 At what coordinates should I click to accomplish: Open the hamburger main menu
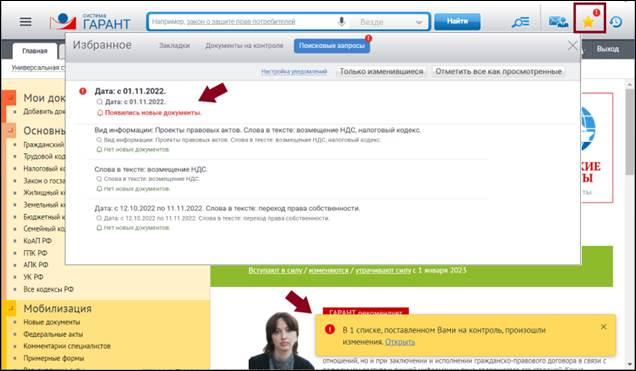26,21
